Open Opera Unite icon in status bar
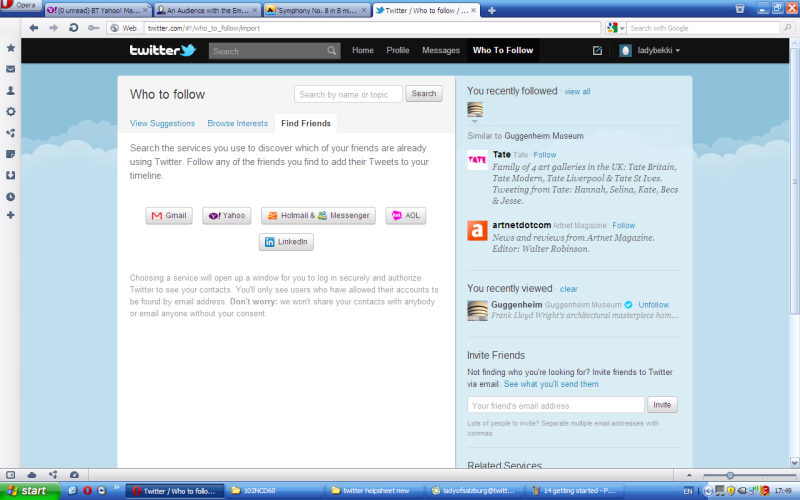Viewport: 800px width, 500px height. (x=53, y=474)
